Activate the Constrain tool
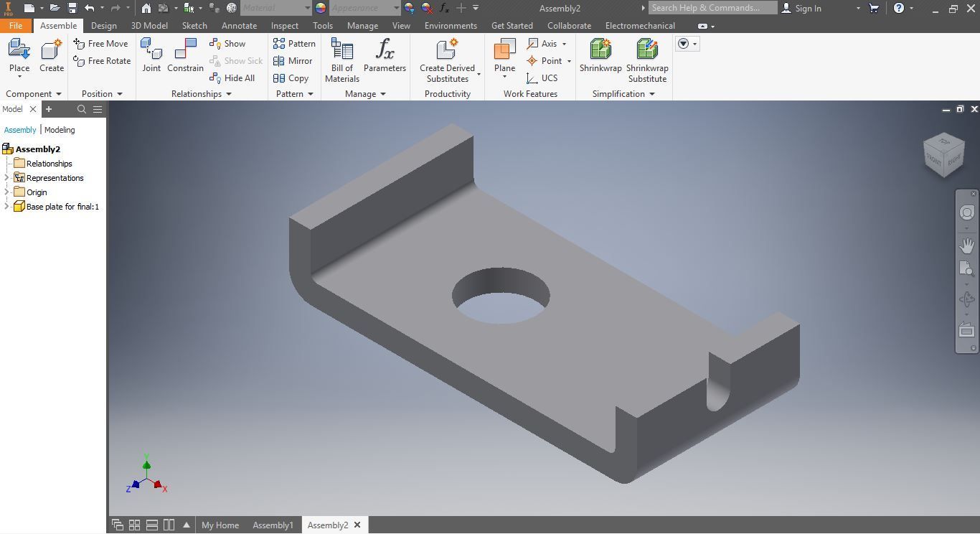Viewport: 980px width, 534px height. point(185,56)
